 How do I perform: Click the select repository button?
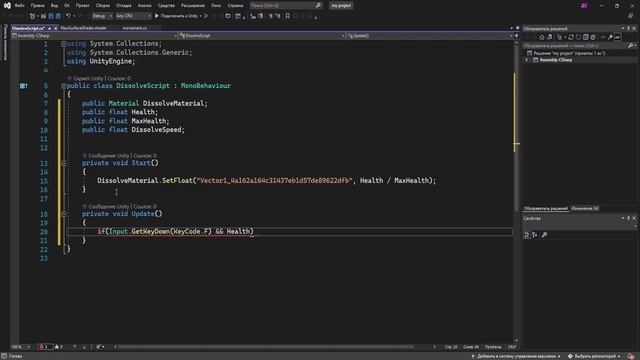pyautogui.click(x=594, y=356)
